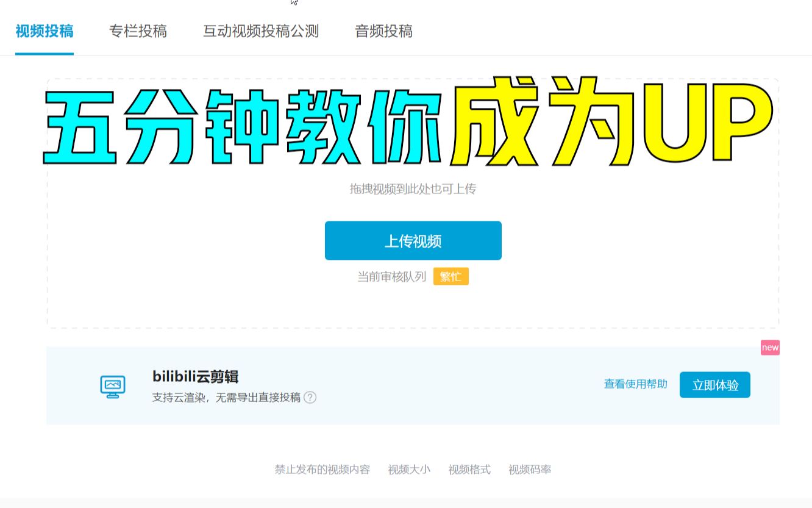Select the 互动视频投稿公测 tab

point(261,31)
